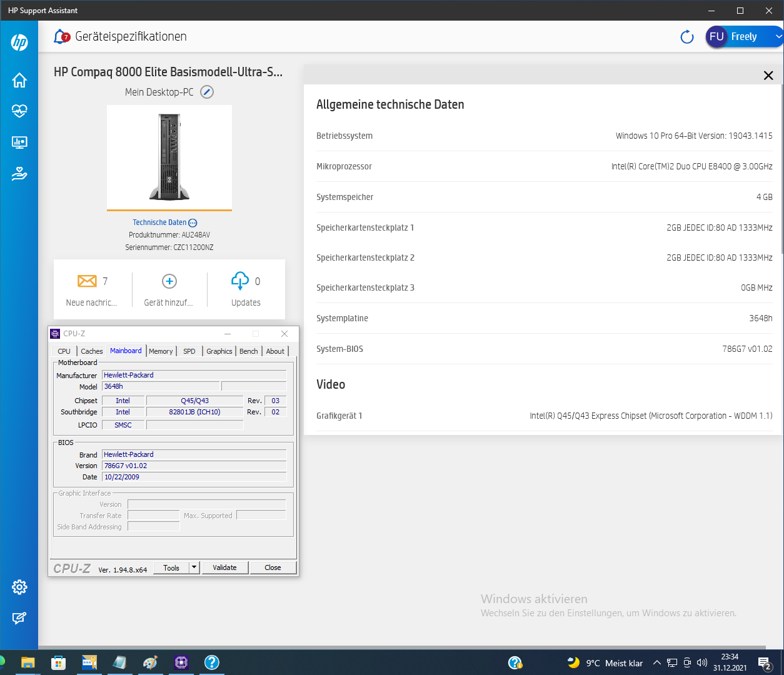Open Paint from the taskbar

tap(150, 662)
